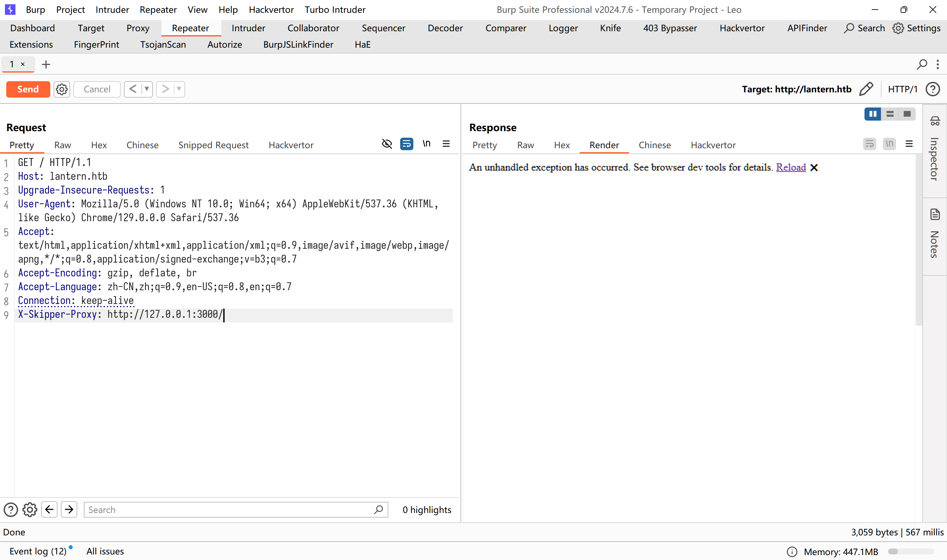Switch to the Collaborator tab
This screenshot has height=560, width=947.
(313, 28)
